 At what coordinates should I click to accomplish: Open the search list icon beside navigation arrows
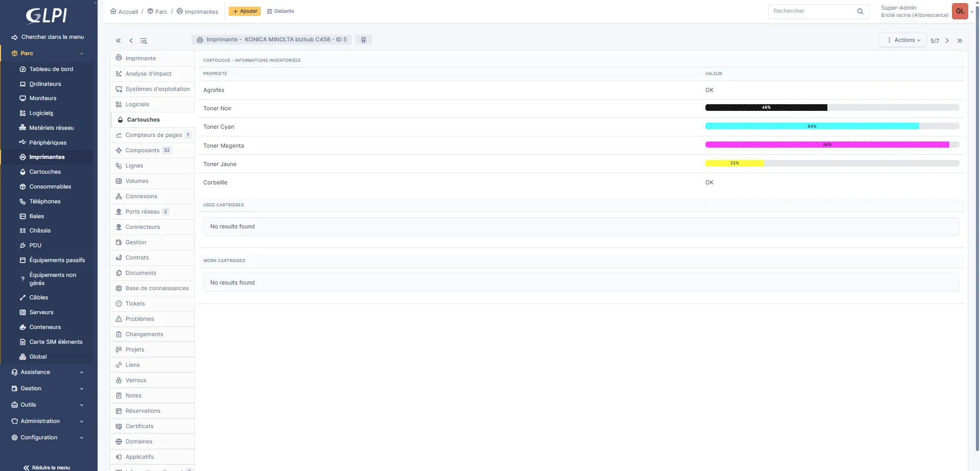[143, 41]
